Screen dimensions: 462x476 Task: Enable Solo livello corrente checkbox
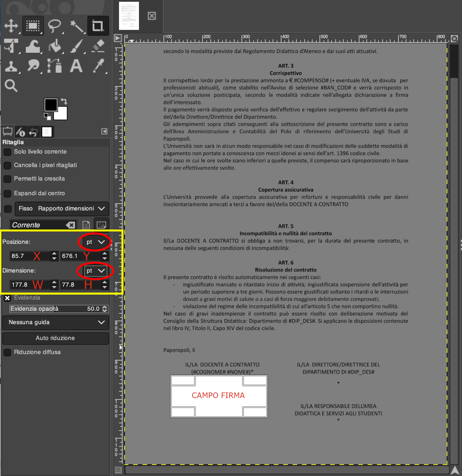point(7,152)
